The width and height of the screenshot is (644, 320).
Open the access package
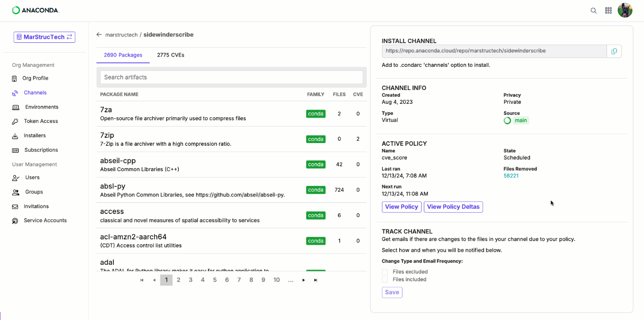[x=112, y=211]
